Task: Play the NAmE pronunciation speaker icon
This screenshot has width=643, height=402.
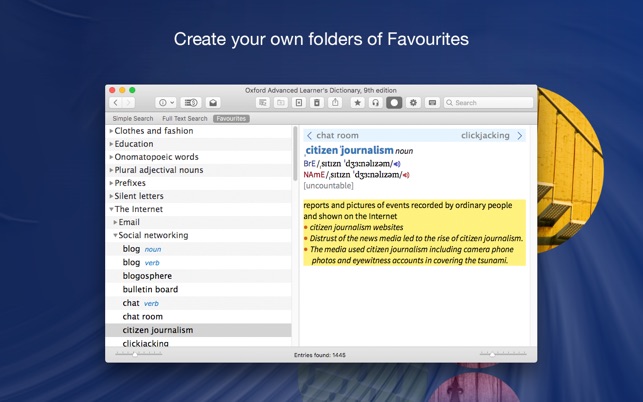Action: (x=406, y=175)
